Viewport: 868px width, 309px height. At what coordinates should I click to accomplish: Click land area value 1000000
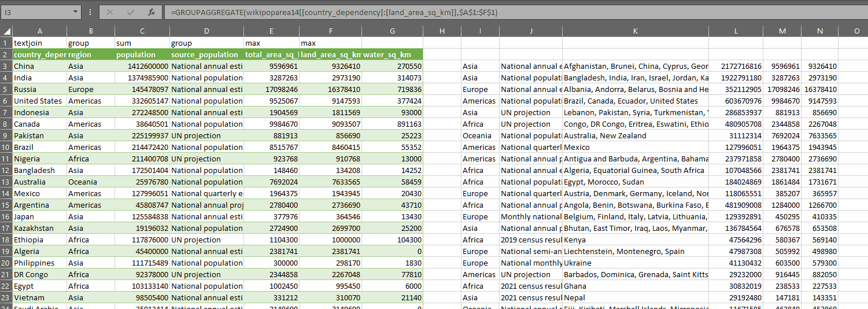[330, 240]
